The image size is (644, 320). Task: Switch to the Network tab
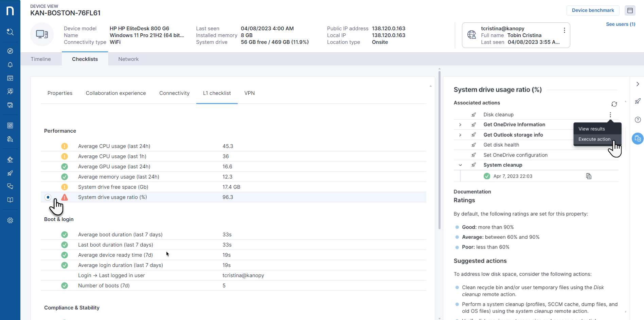128,59
